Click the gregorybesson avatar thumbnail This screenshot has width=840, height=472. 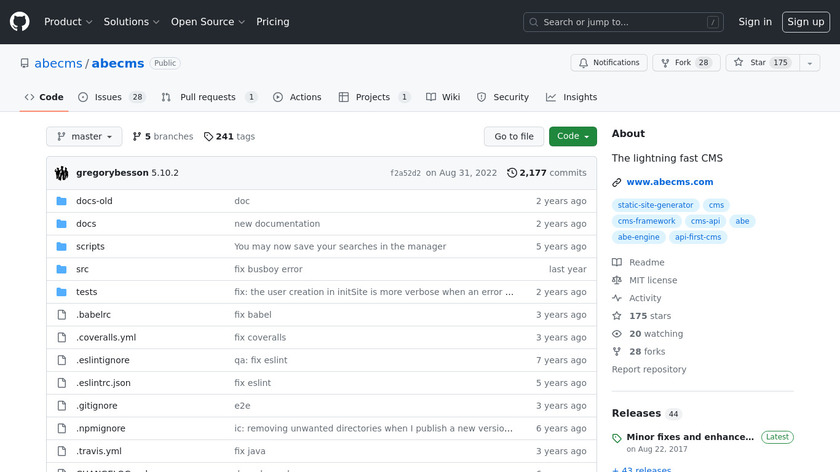[62, 173]
